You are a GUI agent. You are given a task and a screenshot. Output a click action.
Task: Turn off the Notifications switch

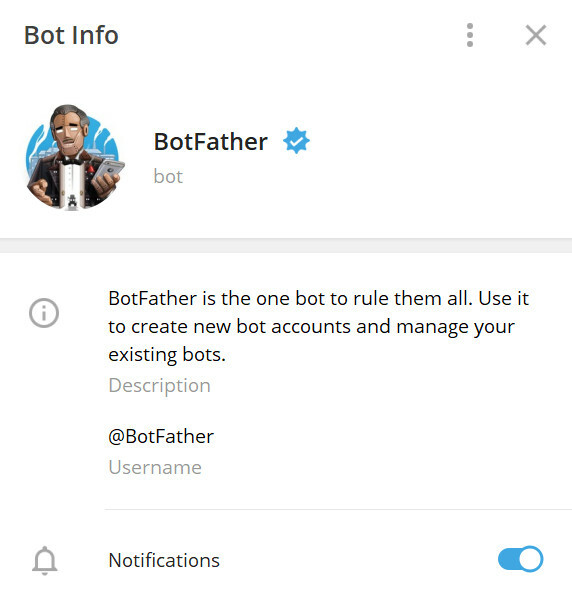520,559
